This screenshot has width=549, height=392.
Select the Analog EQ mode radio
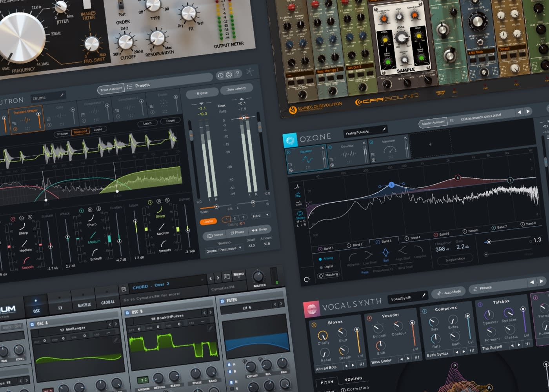tap(320, 259)
